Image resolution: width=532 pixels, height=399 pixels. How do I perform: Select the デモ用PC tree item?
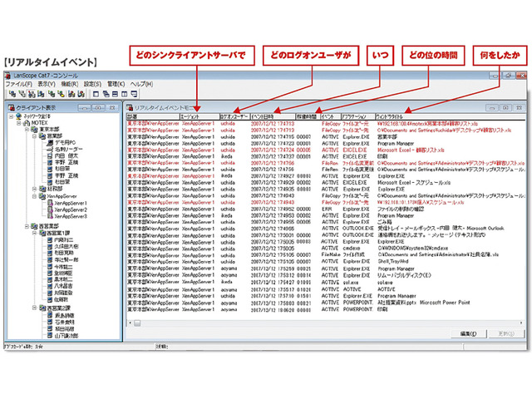pyautogui.click(x=65, y=143)
